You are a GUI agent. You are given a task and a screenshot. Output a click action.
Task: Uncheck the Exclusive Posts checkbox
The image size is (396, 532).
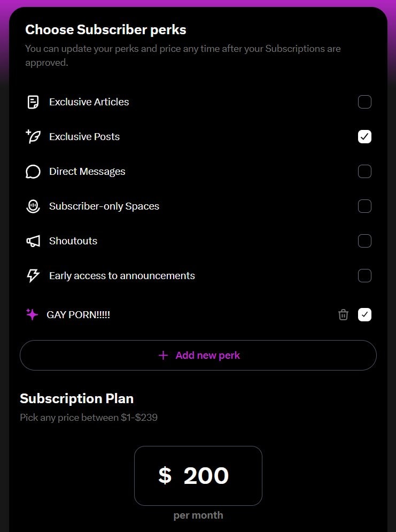(364, 137)
